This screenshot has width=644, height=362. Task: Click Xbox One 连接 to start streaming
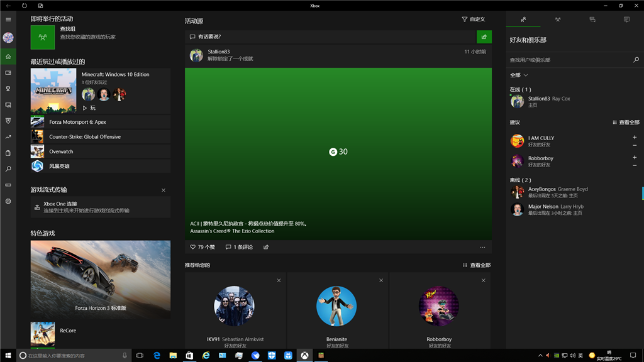click(101, 207)
